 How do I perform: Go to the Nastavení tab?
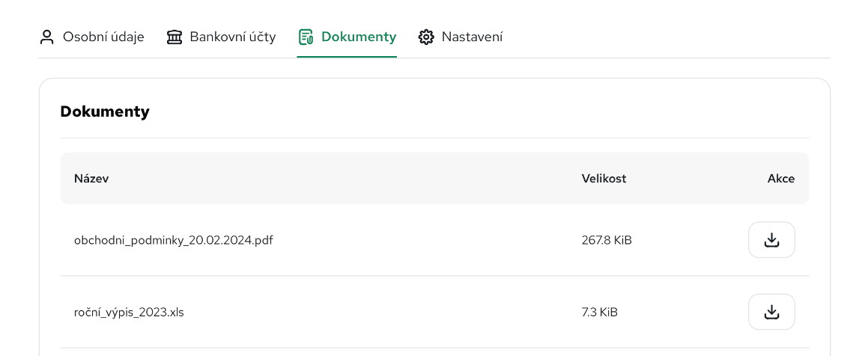[472, 37]
